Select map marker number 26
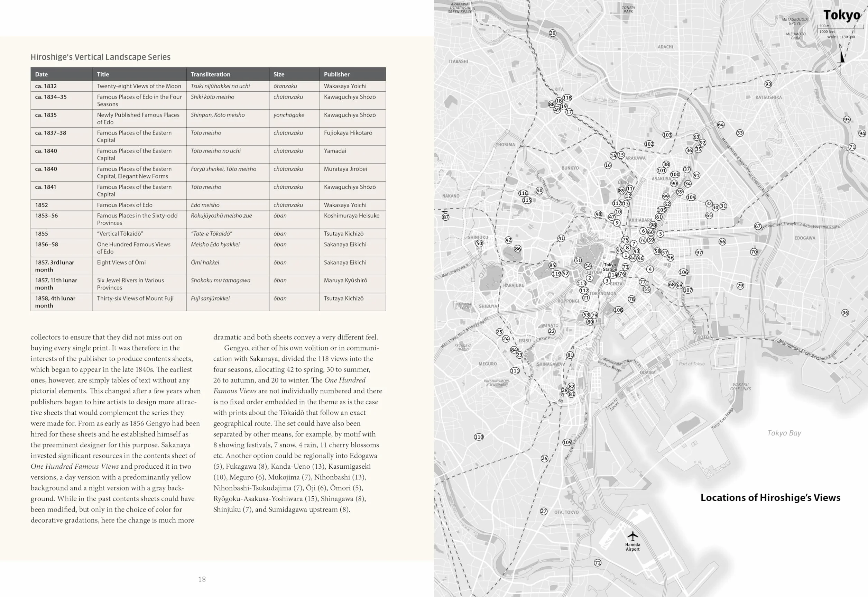The width and height of the screenshot is (868, 597). point(545,458)
